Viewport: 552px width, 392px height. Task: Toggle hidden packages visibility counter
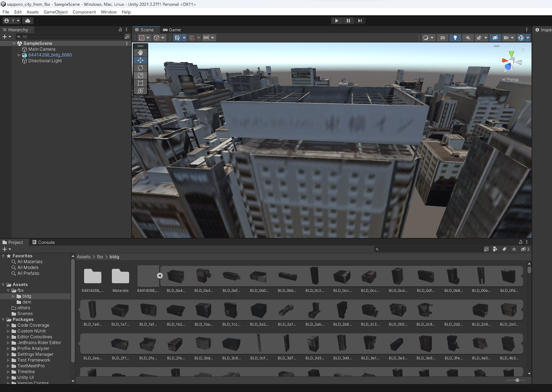[525, 249]
